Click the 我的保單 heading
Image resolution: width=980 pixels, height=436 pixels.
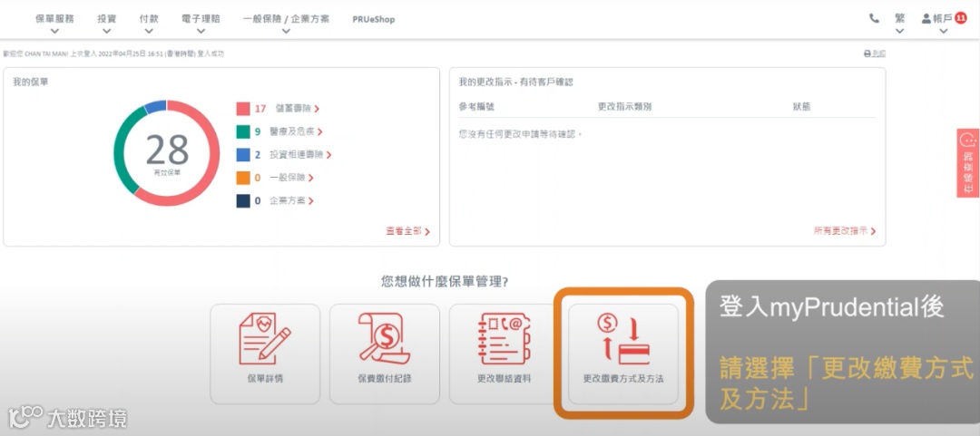click(x=30, y=82)
